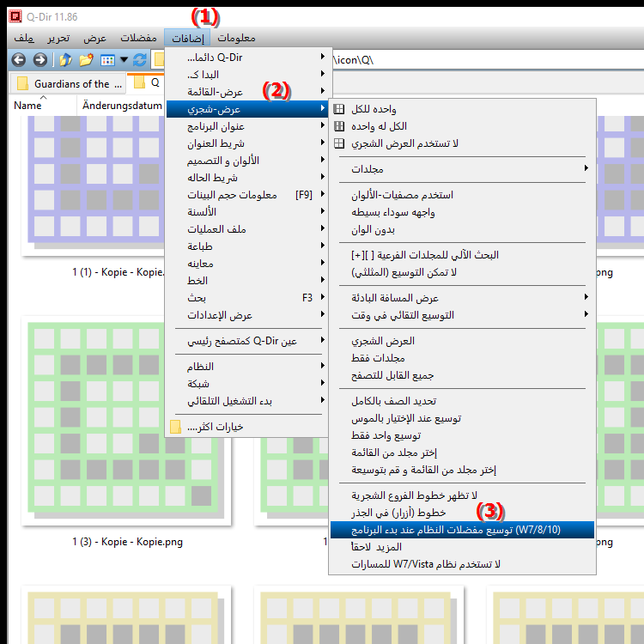The height and width of the screenshot is (644, 644).
Task: Select the الكل له واحده tree layout icon
Action: click(339, 126)
